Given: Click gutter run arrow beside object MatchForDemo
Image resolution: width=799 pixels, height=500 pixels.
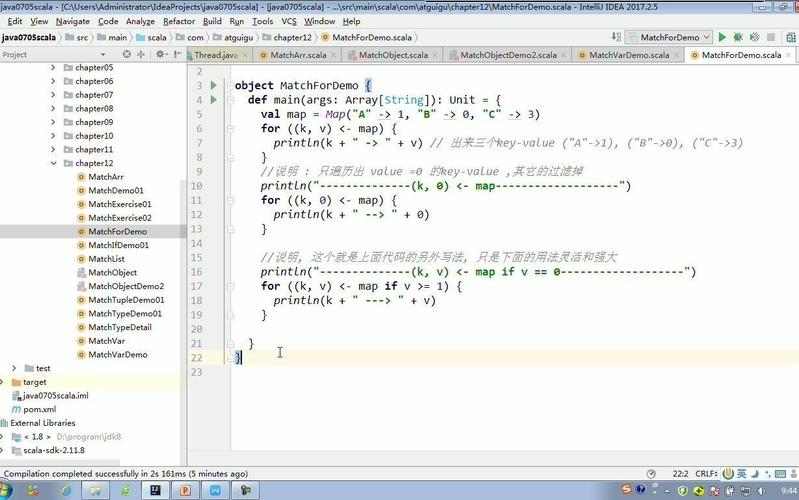Looking at the screenshot, I should pos(213,86).
